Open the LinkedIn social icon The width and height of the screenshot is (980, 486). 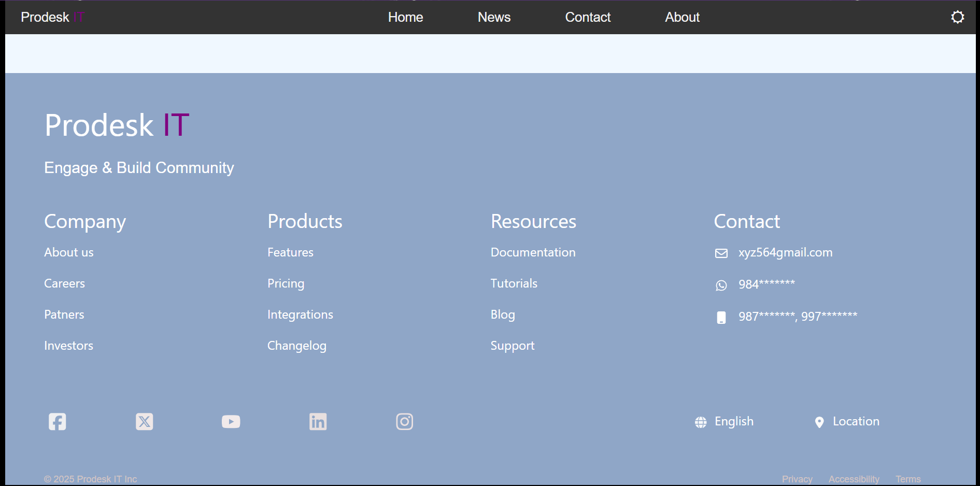pos(318,422)
